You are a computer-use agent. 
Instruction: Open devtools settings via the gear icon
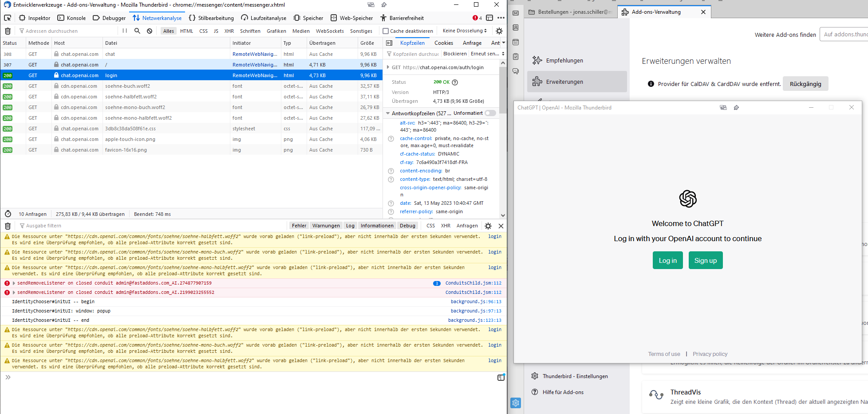[x=499, y=31]
